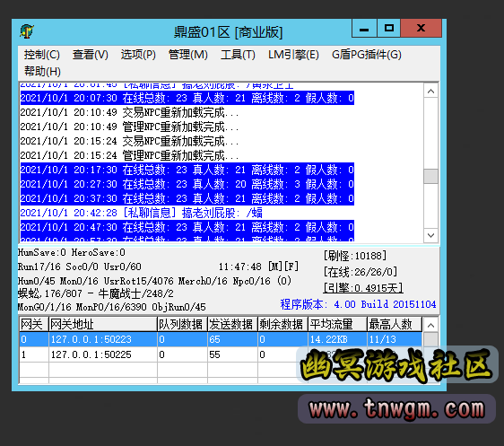Viewport: 504px width, 446px height.
Task: Click the log scrollbar down arrow
Action: (430, 235)
